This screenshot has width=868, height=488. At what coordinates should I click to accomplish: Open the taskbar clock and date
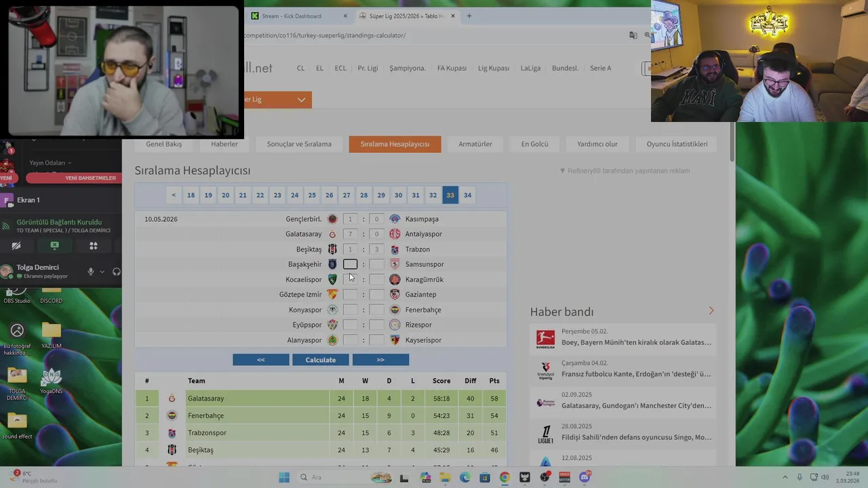click(x=848, y=477)
